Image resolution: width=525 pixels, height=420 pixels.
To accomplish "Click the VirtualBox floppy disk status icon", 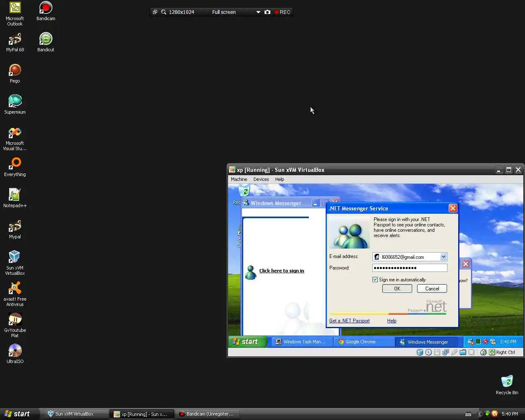I will (437, 352).
